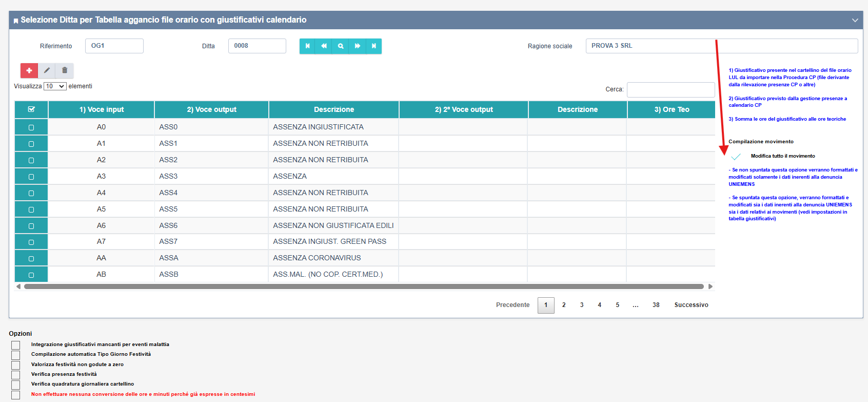The image size is (868, 402).
Task: Click ASSENZA INGIUST. GREEN PASS cell
Action: [333, 241]
